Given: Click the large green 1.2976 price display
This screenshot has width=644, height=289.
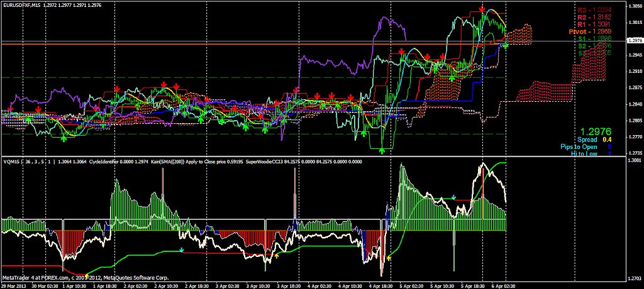Looking at the screenshot, I should pos(596,131).
